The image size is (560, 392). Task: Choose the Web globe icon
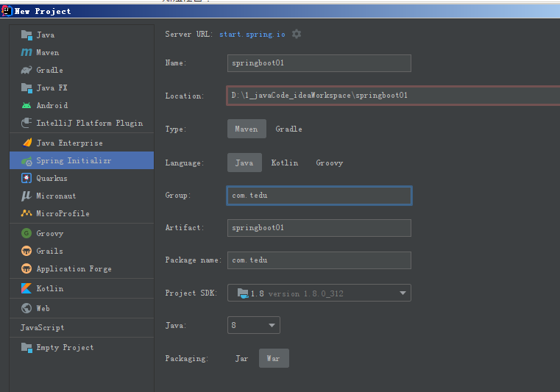pyautogui.click(x=26, y=308)
